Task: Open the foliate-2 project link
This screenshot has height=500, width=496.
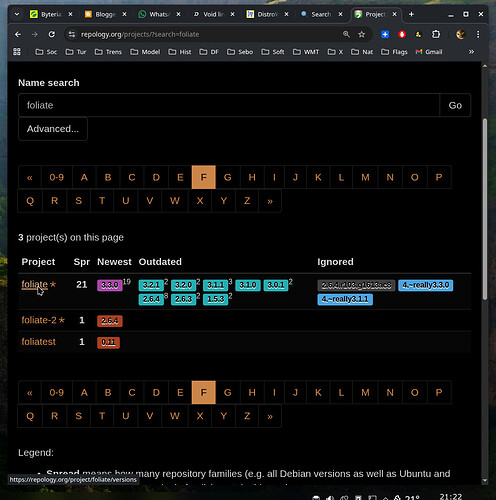Action: coord(39,320)
